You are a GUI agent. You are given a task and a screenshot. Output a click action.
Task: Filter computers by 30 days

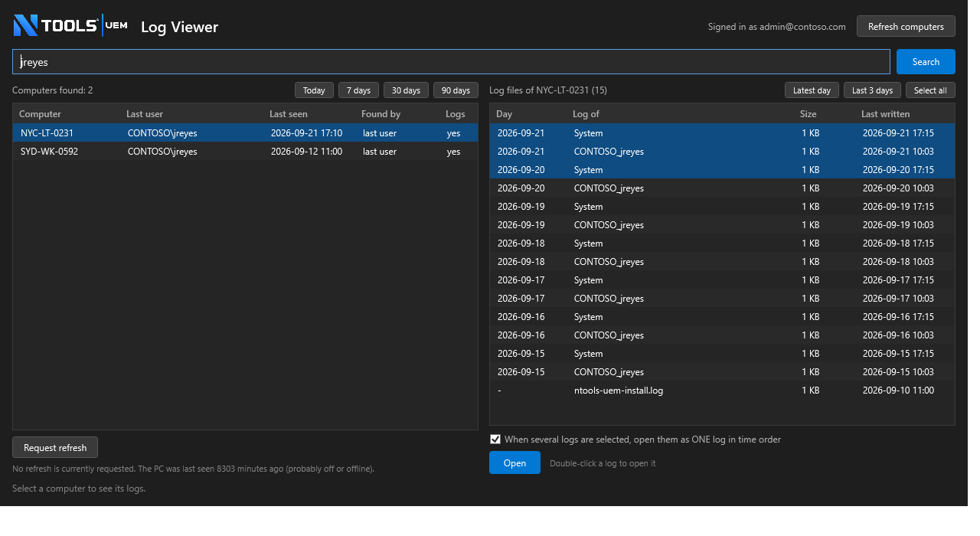(406, 90)
